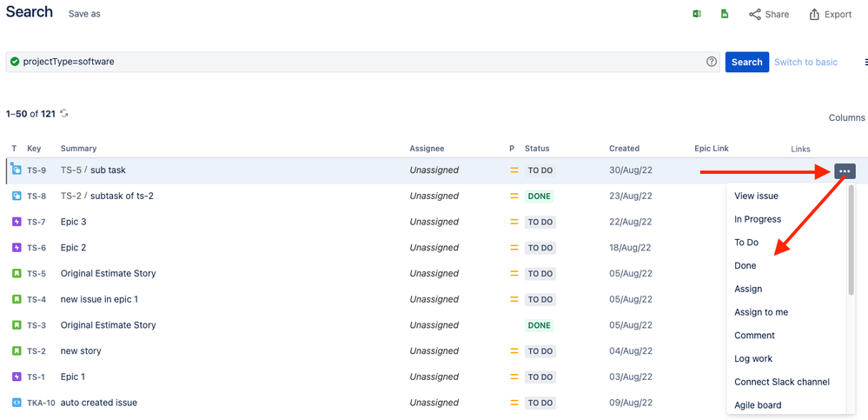868x420 pixels.
Task: Click the story type icon of TS-5
Action: pos(17,273)
